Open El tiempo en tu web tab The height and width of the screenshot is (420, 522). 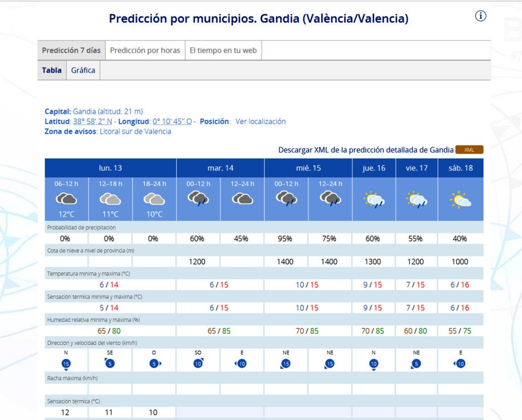223,50
